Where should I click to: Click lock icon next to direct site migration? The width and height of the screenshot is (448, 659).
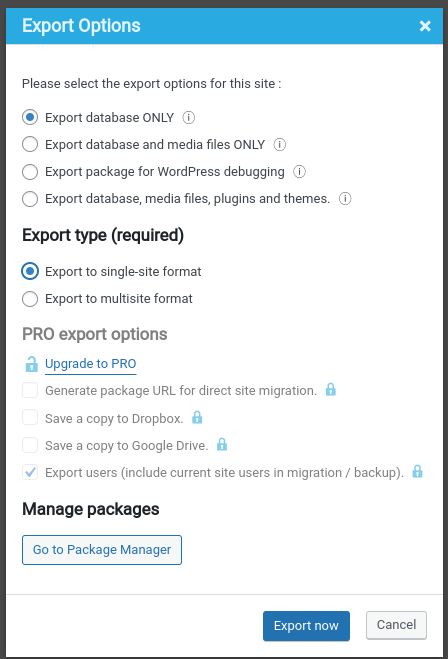(331, 390)
